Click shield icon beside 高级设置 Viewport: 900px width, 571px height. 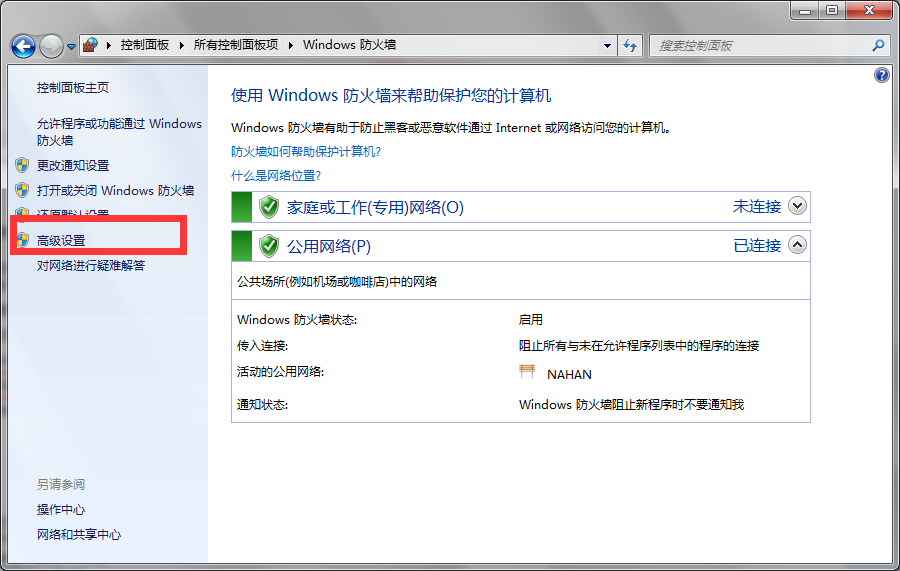[x=22, y=240]
